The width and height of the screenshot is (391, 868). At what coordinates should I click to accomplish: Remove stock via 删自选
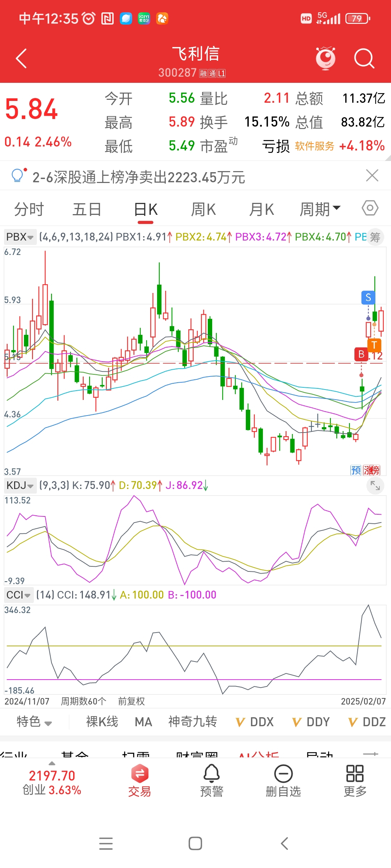(x=283, y=781)
